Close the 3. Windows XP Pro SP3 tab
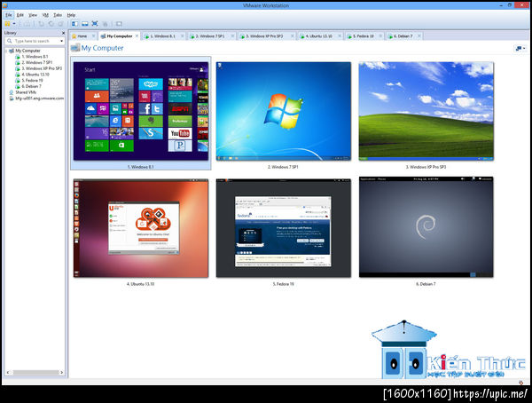 [293, 36]
